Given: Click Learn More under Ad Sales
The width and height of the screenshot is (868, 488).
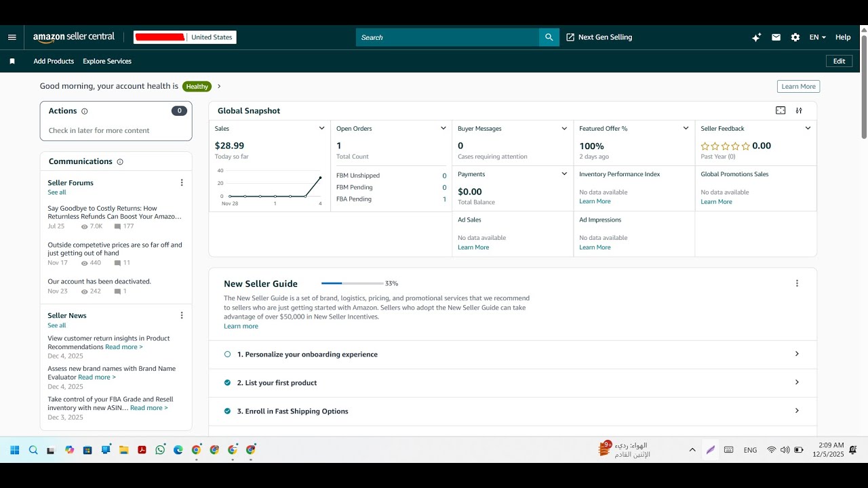Looking at the screenshot, I should [x=473, y=247].
